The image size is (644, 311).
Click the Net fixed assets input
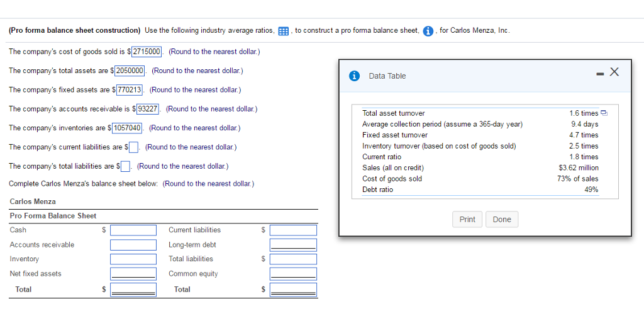[133, 274]
